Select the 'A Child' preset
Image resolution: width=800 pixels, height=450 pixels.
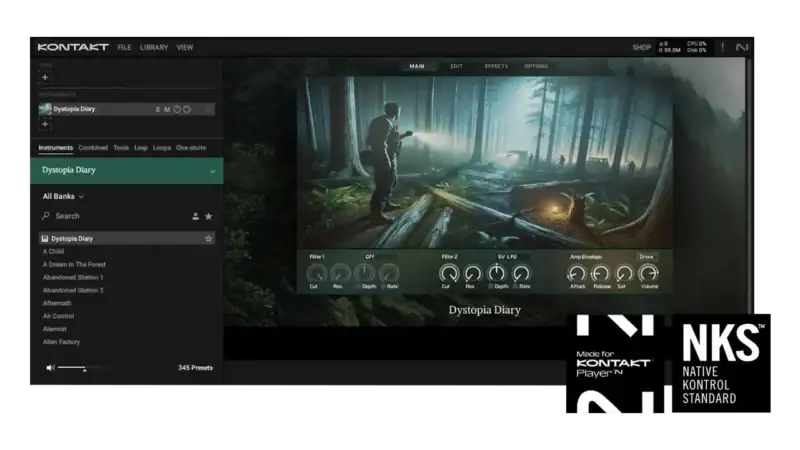[x=53, y=252]
